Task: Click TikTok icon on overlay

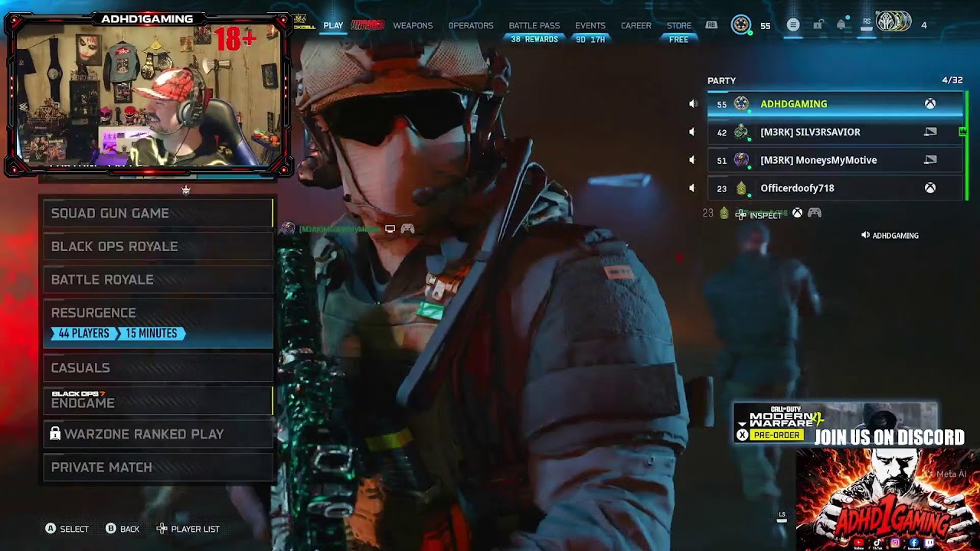Action: click(x=877, y=543)
